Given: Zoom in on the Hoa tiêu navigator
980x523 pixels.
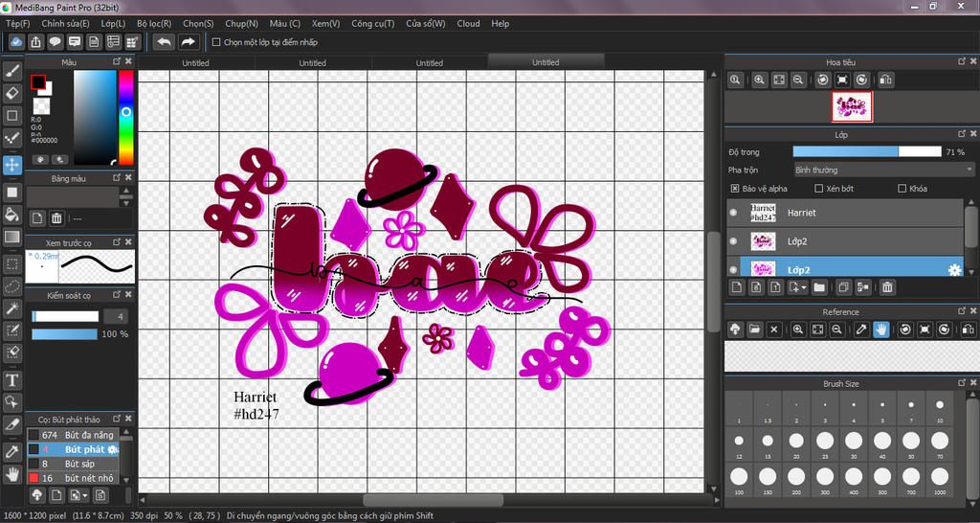Looking at the screenshot, I should 759,80.
